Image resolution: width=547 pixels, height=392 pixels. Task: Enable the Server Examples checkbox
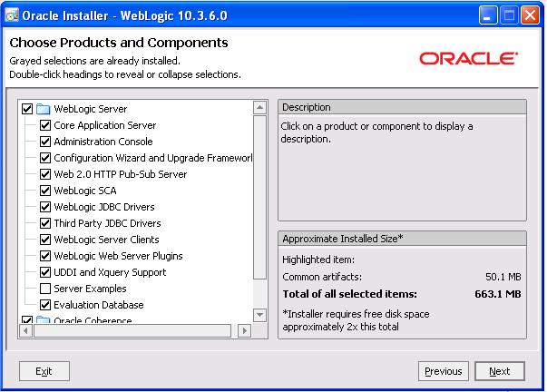(45, 289)
